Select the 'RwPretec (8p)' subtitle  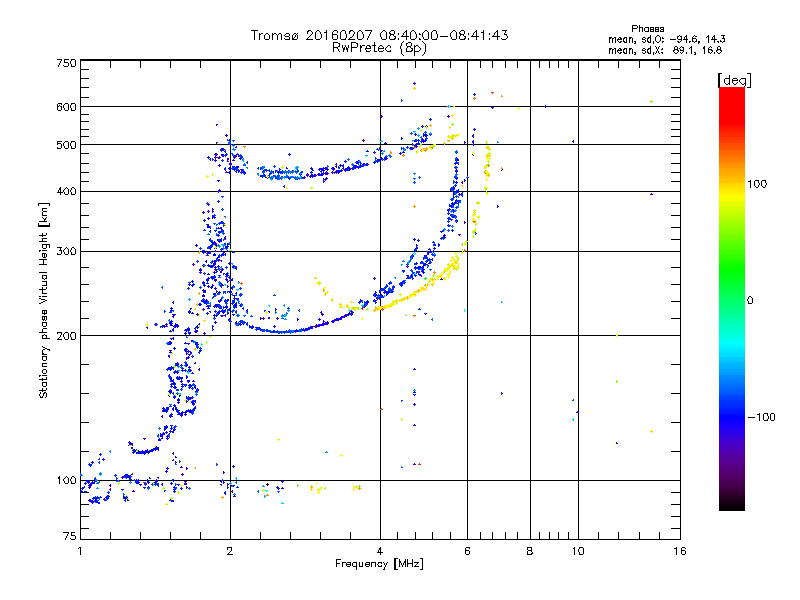379,48
